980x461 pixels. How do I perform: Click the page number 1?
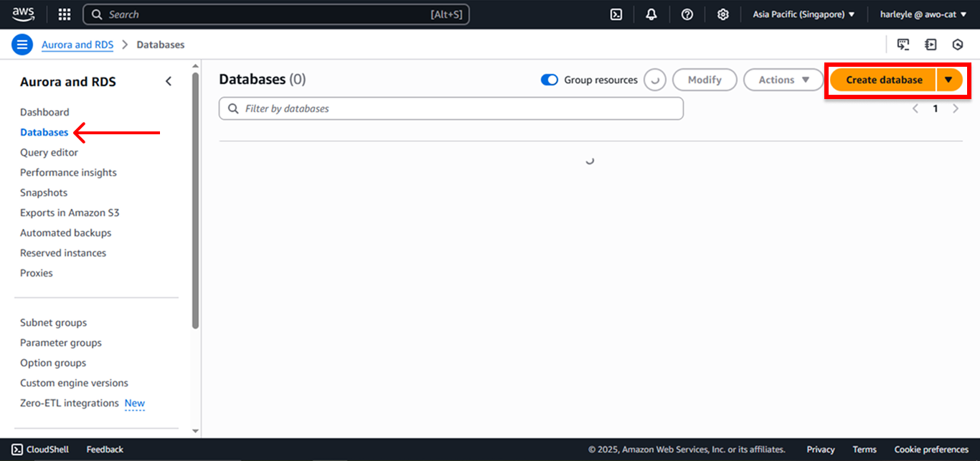pos(936,109)
